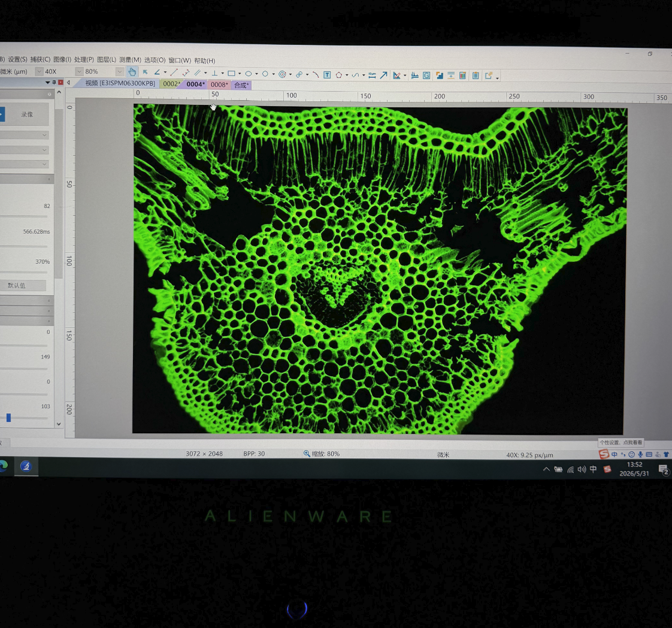Click the orange layer overlay icon
Image resolution: width=672 pixels, height=628 pixels.
pos(439,76)
